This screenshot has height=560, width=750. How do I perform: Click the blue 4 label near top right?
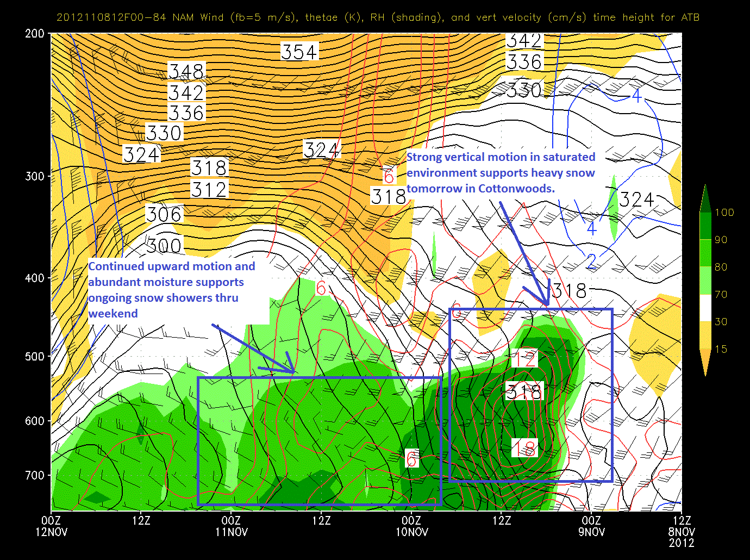[x=636, y=96]
